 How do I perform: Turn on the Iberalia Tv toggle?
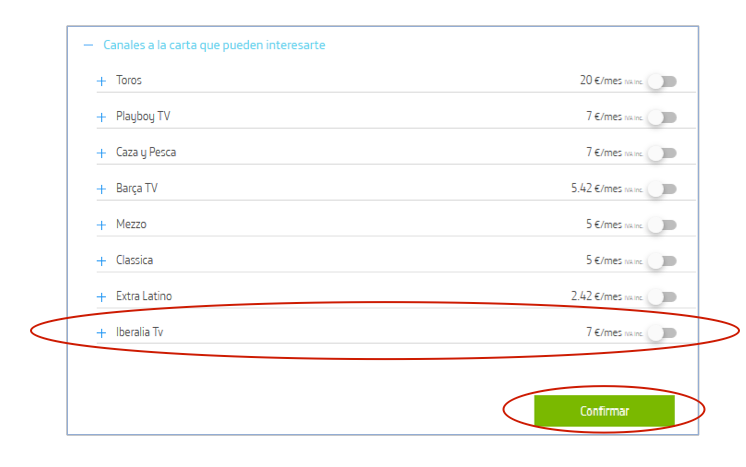tap(661, 333)
